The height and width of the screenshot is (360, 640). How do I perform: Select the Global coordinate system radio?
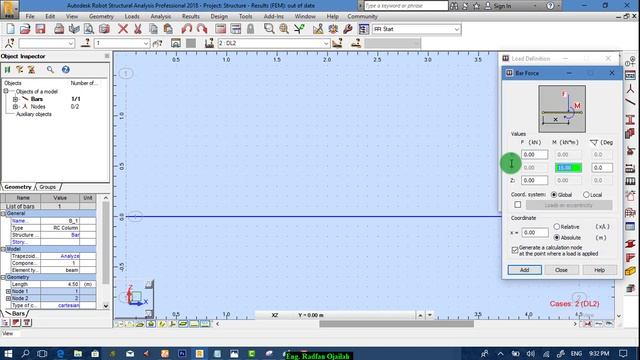tap(554, 195)
